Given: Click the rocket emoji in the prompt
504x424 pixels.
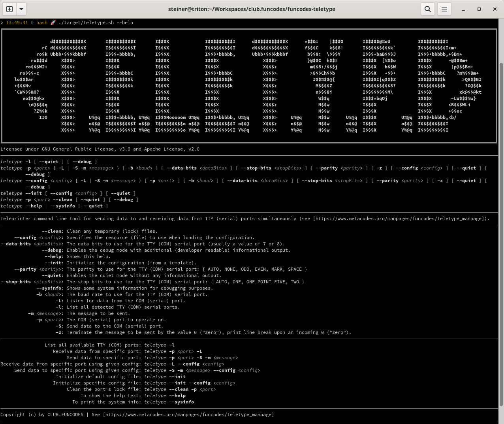Looking at the screenshot, I should pos(53,23).
